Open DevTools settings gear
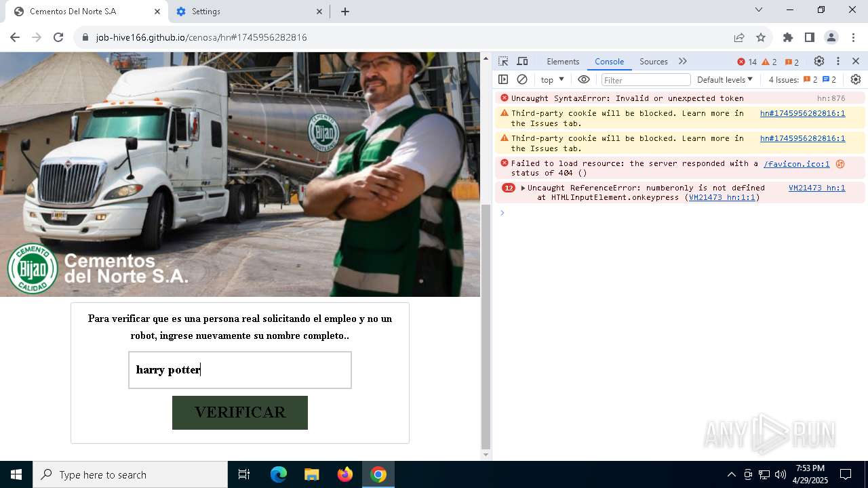The height and width of the screenshot is (488, 868). 819,61
